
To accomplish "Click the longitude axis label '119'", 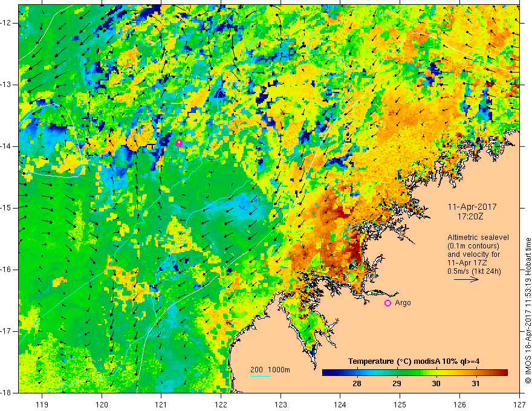I will tap(42, 404).
